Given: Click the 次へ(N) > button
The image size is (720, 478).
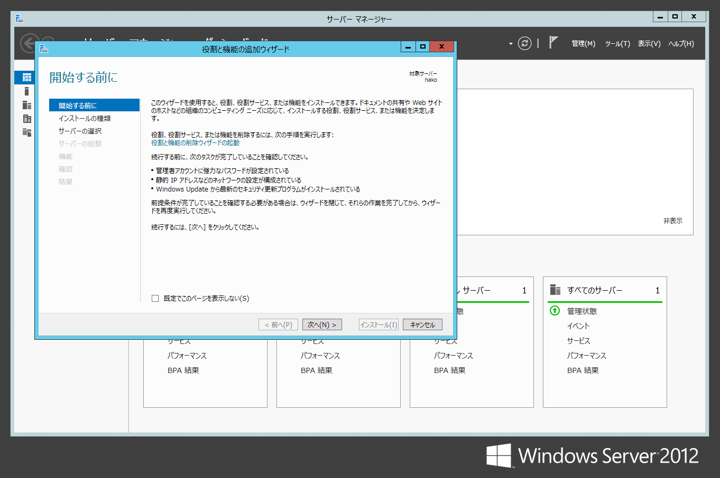Looking at the screenshot, I should tap(321, 325).
